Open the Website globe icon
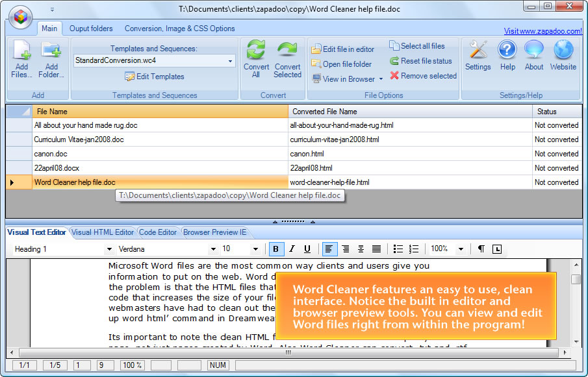Image resolution: width=588 pixels, height=377 pixels. pyautogui.click(x=563, y=50)
